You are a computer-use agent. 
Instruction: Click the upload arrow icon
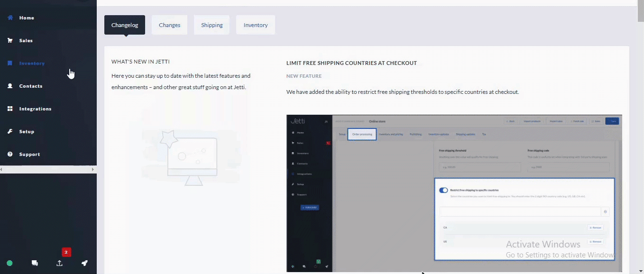[x=59, y=263]
